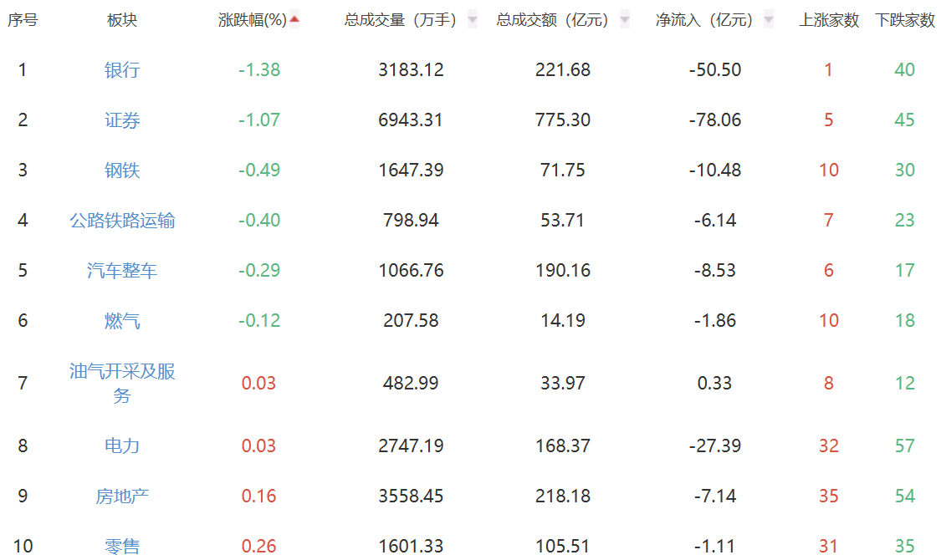Sort by 总成交量（万手） column header

pyautogui.click(x=400, y=20)
